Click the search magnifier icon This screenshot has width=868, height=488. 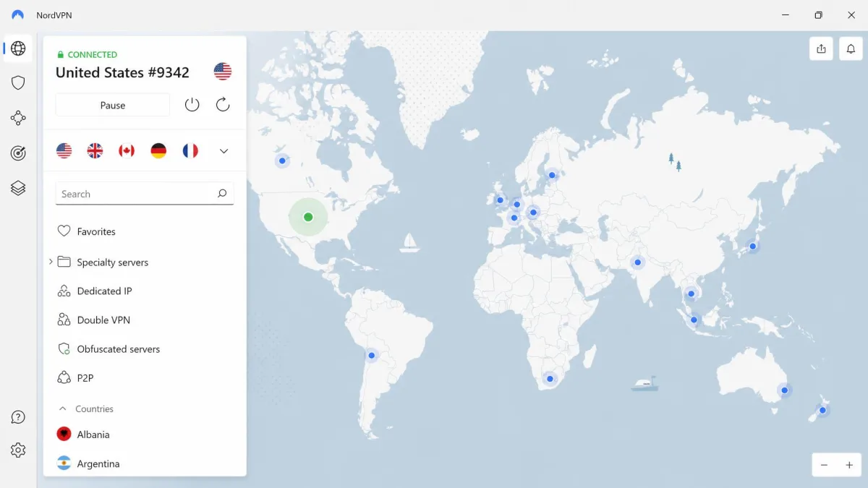point(222,193)
